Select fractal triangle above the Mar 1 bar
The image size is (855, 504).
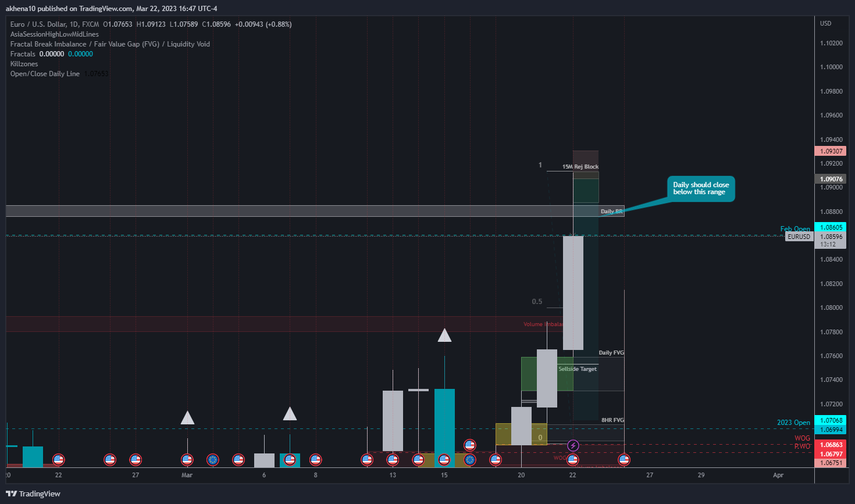pyautogui.click(x=187, y=417)
